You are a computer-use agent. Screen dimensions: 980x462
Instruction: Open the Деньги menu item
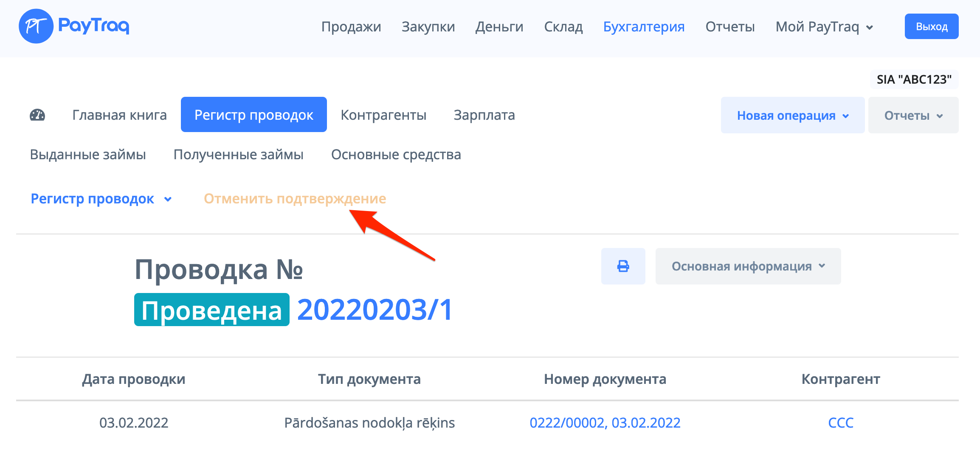pos(499,27)
